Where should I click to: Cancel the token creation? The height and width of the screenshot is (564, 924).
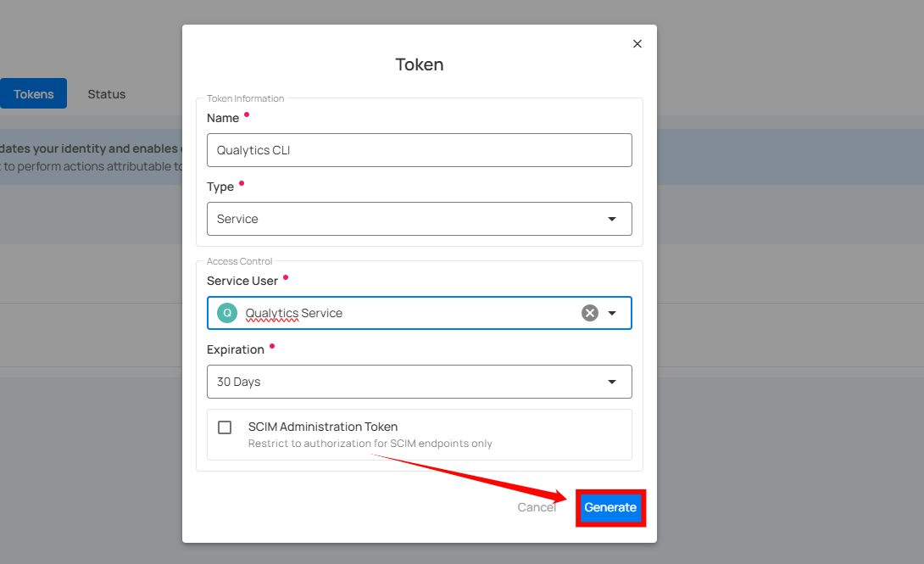(537, 507)
